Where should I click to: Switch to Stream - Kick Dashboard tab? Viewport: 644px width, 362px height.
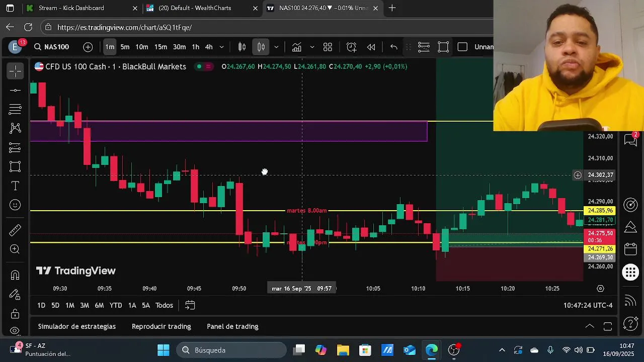coord(82,8)
